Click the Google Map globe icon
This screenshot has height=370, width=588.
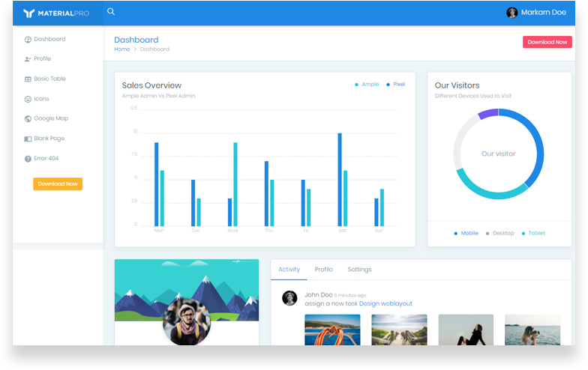point(28,118)
